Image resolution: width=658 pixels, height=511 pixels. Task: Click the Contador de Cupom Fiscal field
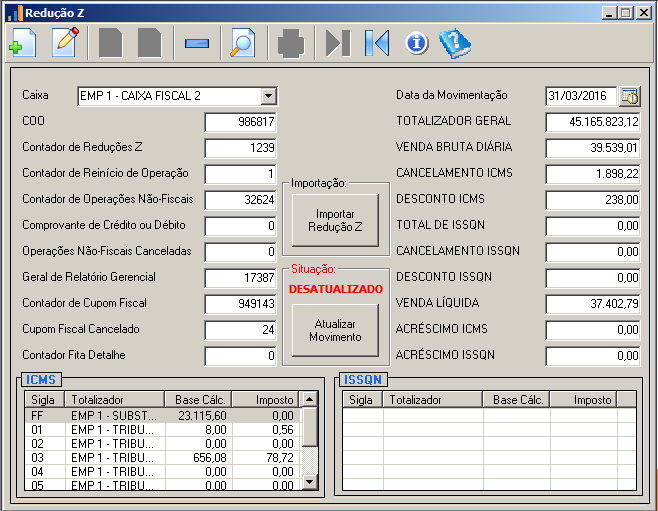(x=240, y=304)
